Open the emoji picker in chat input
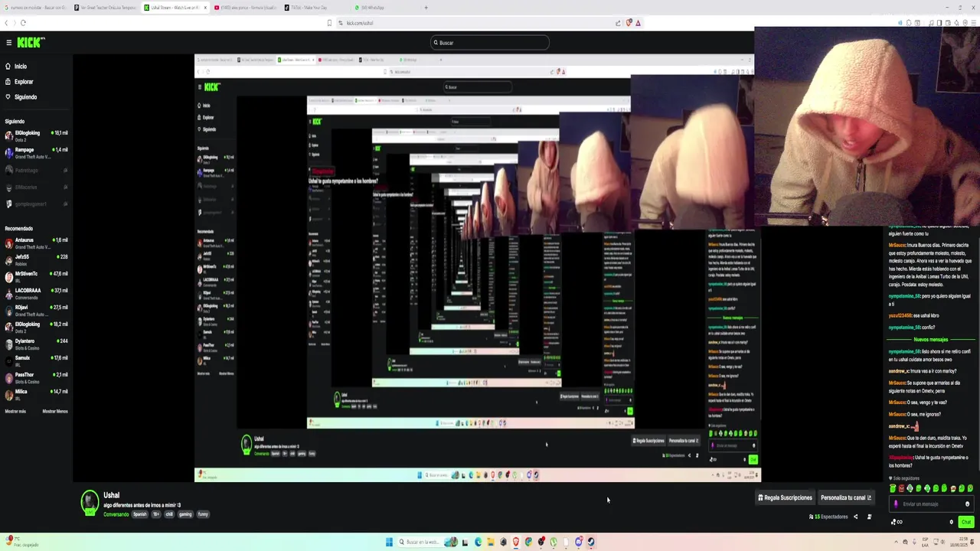 click(x=967, y=504)
